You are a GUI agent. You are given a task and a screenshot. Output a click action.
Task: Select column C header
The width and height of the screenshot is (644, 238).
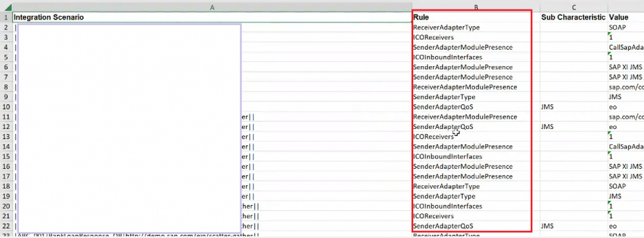click(574, 7)
